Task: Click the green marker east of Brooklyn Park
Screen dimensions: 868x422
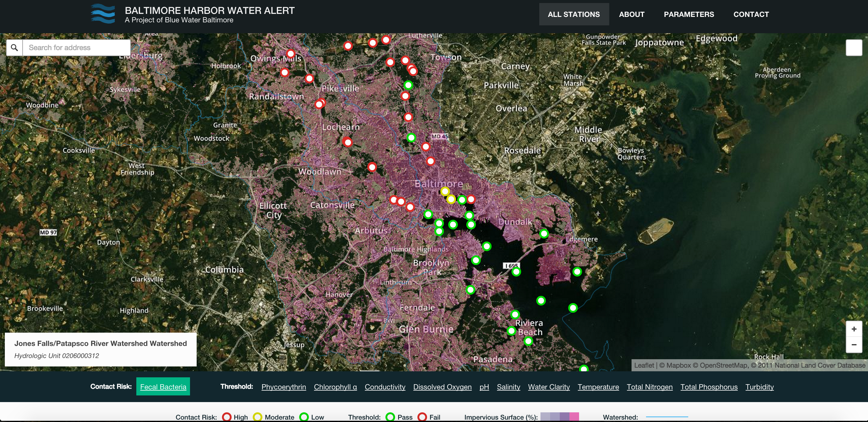Action: [475, 260]
